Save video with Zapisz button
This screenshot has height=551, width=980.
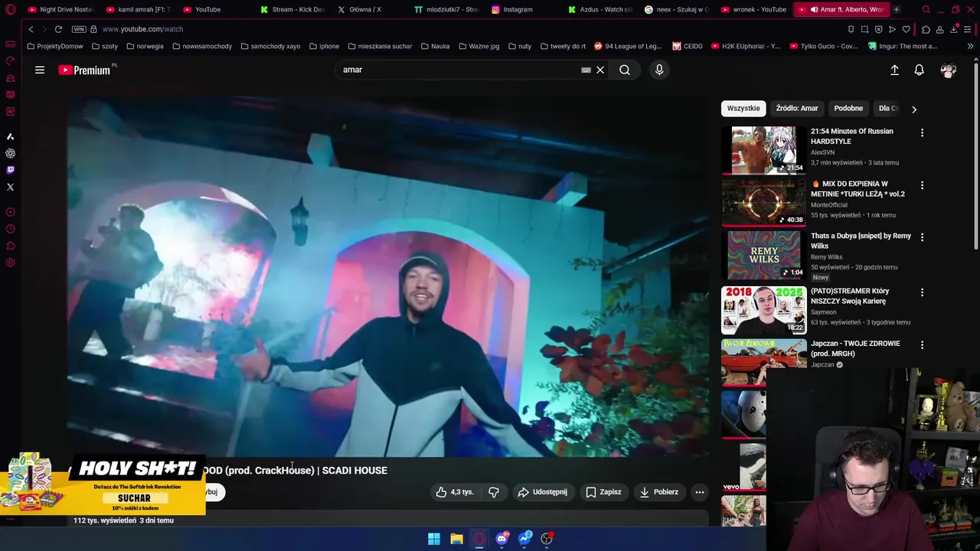[603, 492]
